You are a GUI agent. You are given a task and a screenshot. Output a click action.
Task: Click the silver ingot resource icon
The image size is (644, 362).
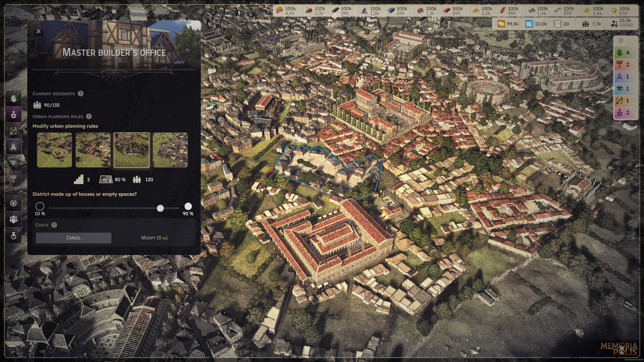(x=558, y=11)
